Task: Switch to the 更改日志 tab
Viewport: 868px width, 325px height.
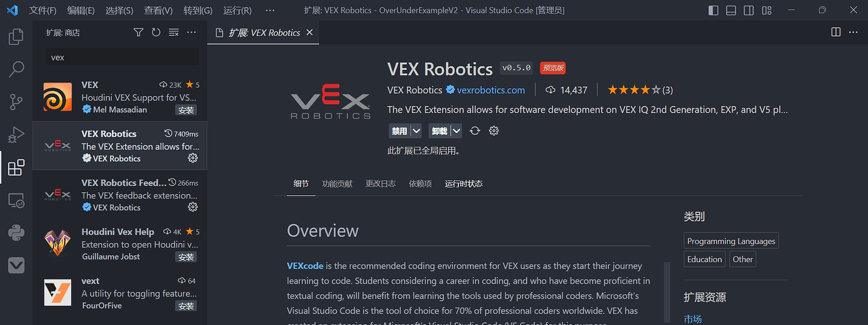Action: (x=381, y=184)
